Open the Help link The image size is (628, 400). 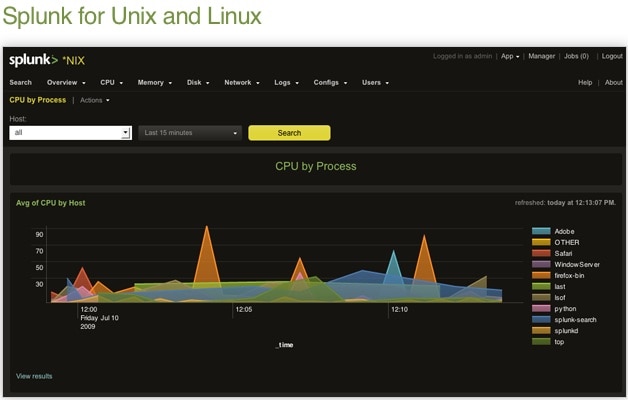(585, 82)
